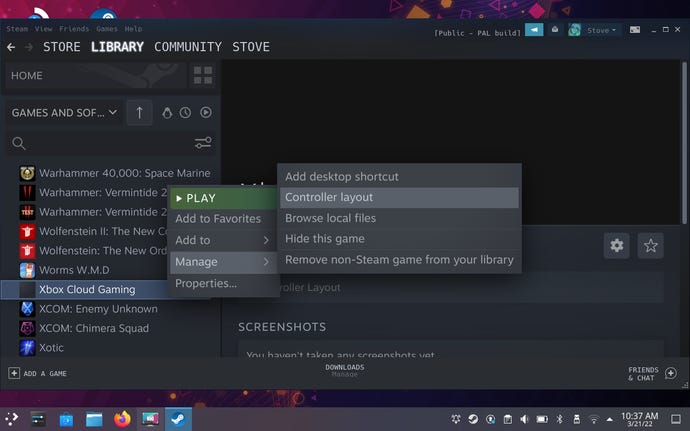Expand hidden system tray icons arrow
This screenshot has height=431, width=690.
(x=609, y=419)
